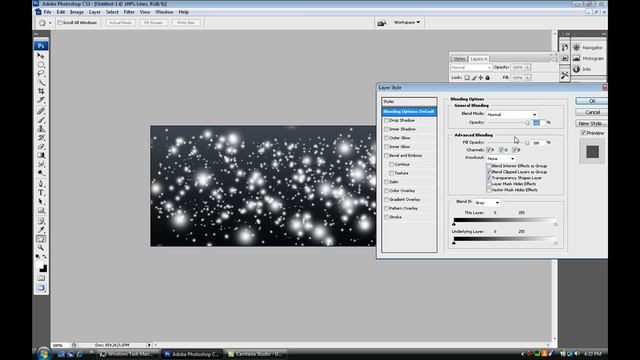Screen dimensions: 640x360
Task: Select the Notes tool
Action: tap(41, 221)
